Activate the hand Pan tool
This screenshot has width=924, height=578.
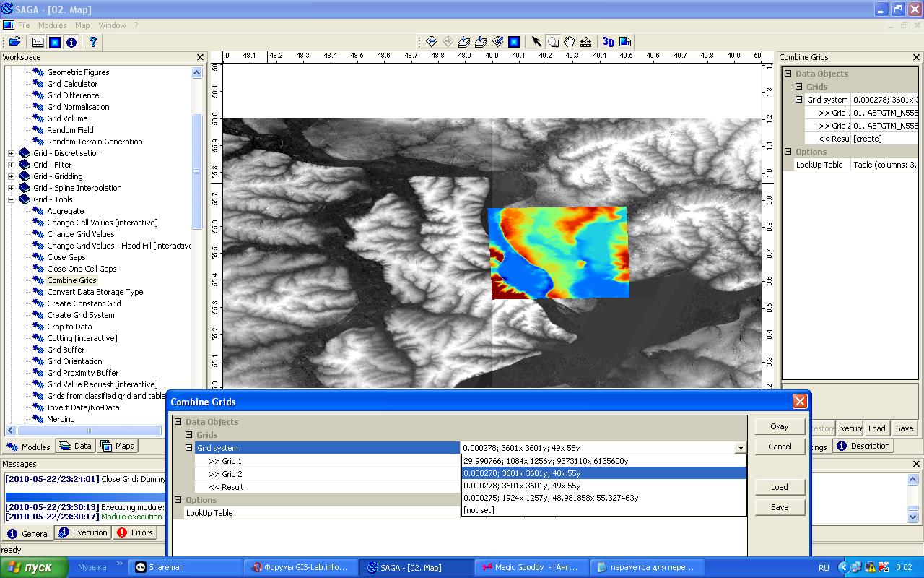[x=570, y=42]
